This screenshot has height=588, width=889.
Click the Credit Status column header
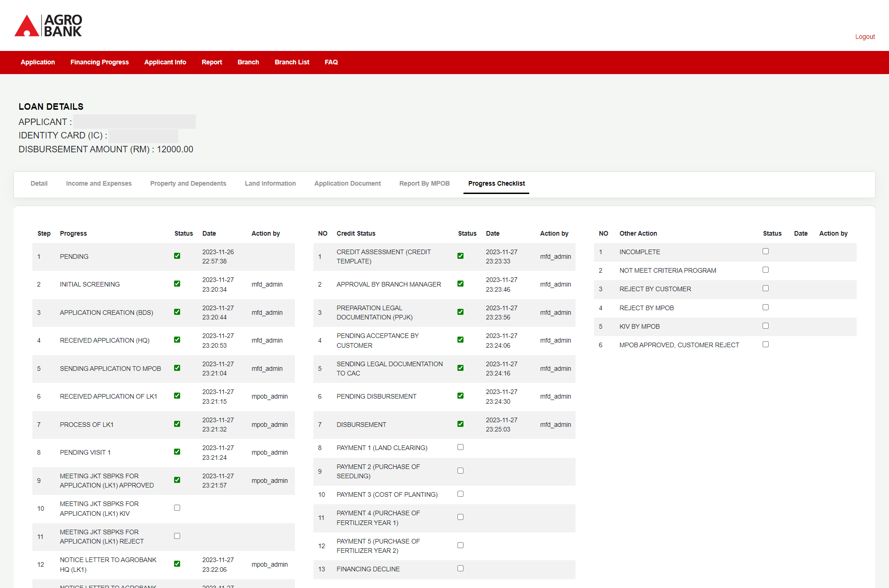tap(356, 233)
